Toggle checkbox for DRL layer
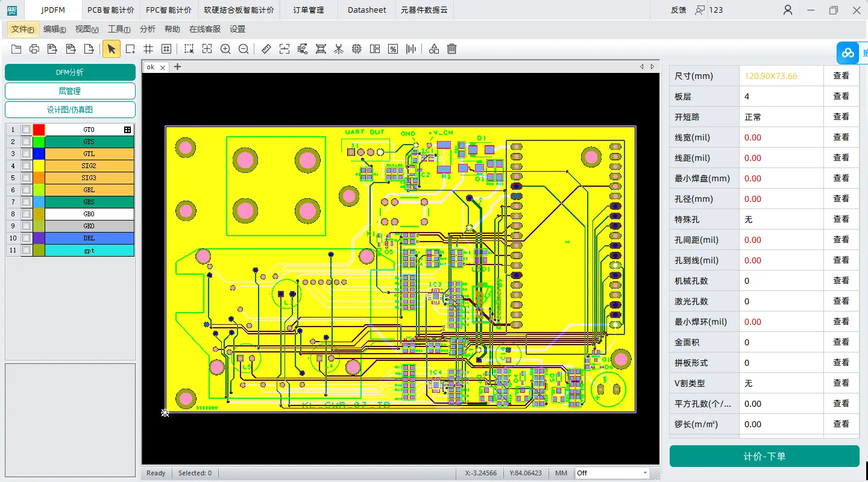This screenshot has height=482, width=868. 26,238
